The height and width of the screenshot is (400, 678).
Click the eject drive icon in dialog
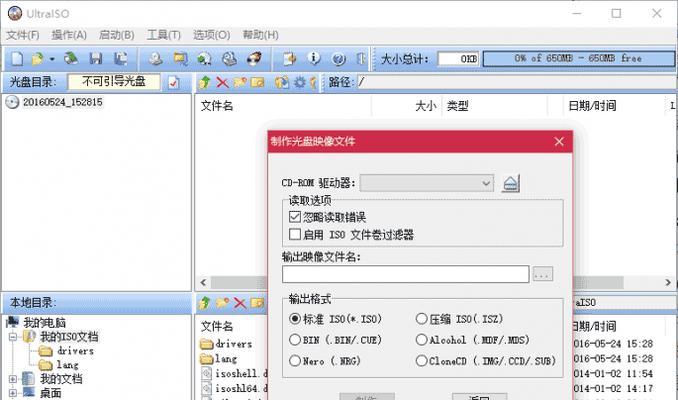pyautogui.click(x=511, y=183)
